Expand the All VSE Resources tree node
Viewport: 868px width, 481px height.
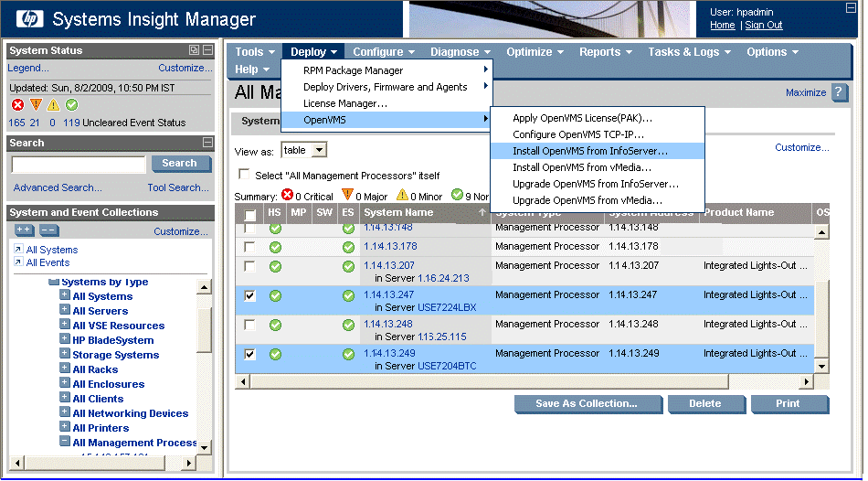pyautogui.click(x=65, y=325)
